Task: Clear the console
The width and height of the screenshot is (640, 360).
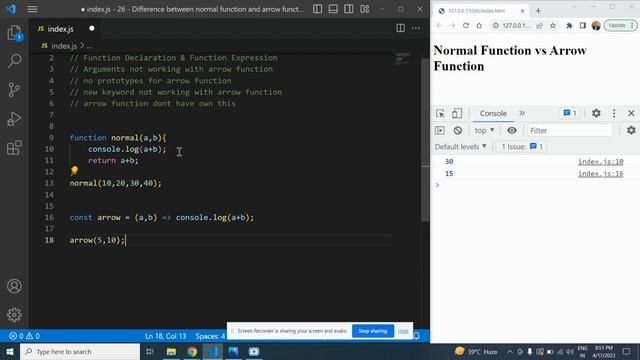Action: tap(458, 130)
